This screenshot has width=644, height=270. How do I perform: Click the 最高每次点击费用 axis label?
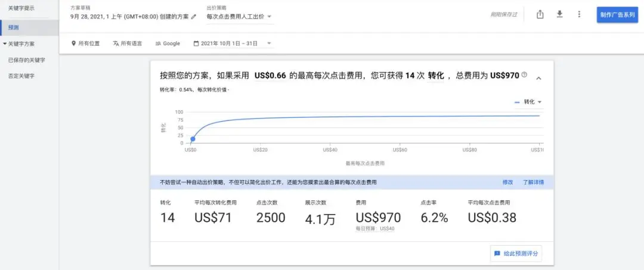click(x=365, y=163)
